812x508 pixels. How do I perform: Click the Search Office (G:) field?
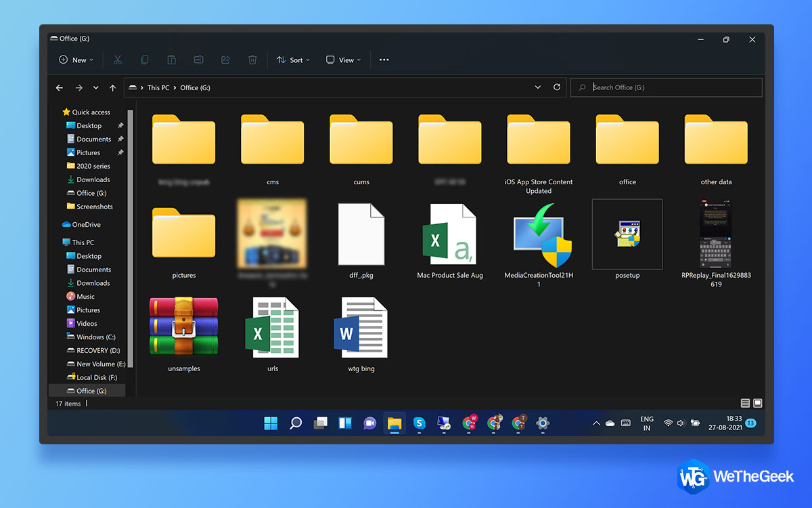click(667, 87)
